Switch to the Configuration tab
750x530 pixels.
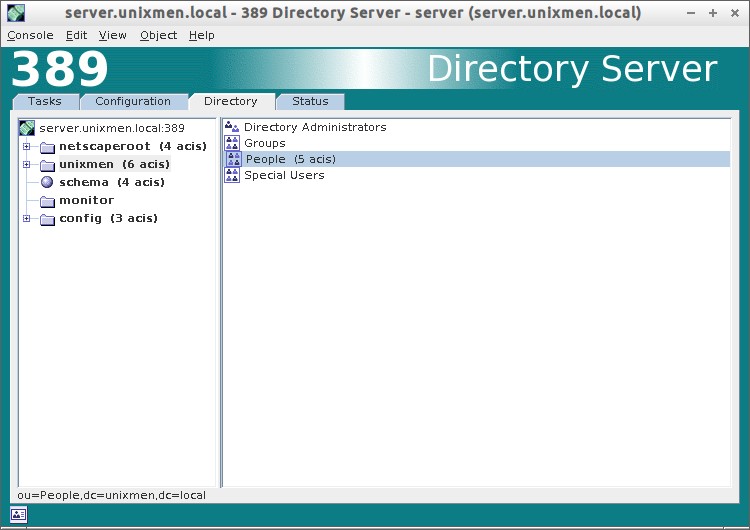click(x=133, y=101)
